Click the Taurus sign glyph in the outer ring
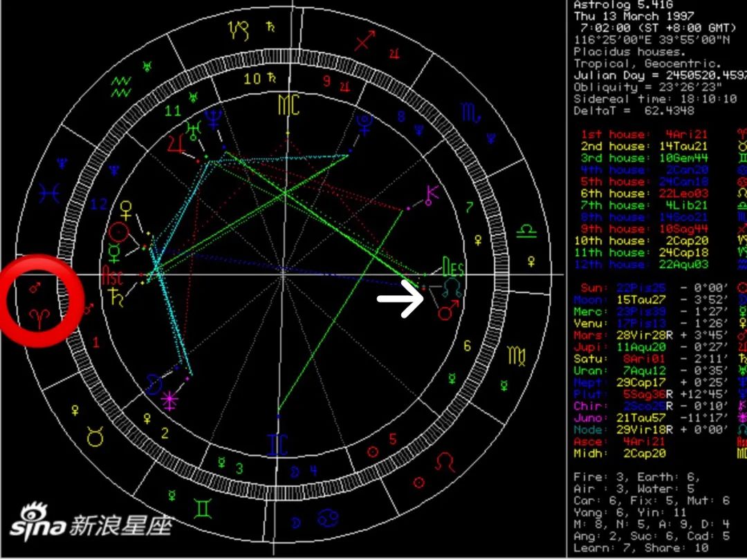This screenshot has width=747, height=560. click(x=95, y=436)
